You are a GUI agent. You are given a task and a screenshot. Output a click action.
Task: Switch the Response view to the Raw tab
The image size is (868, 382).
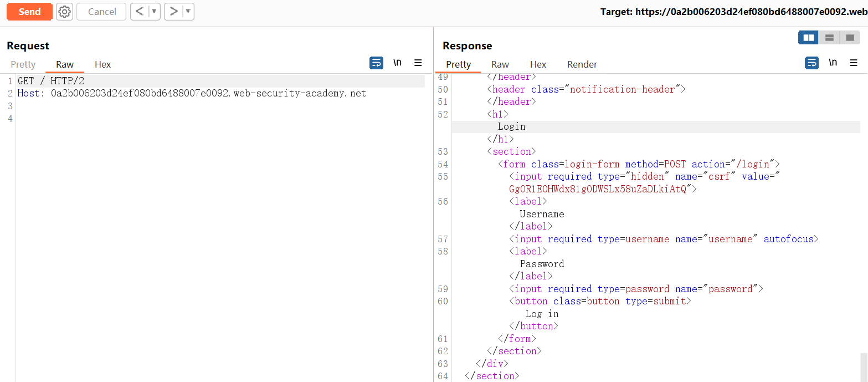pos(500,64)
